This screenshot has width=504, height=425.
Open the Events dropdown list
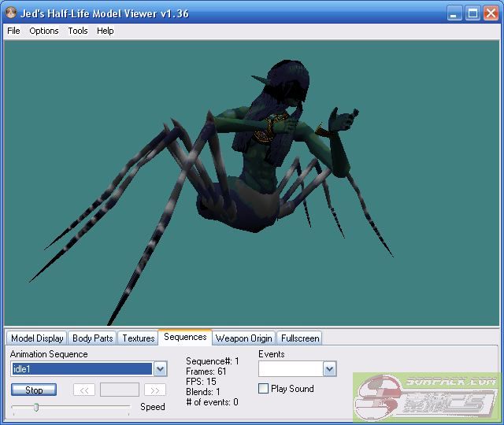[329, 369]
